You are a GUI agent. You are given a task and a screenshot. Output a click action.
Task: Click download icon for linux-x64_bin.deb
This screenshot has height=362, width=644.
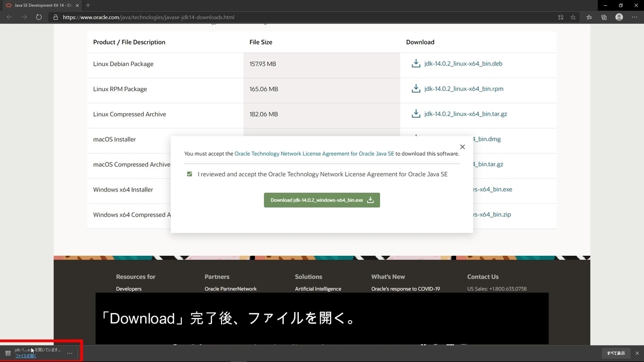click(x=415, y=63)
